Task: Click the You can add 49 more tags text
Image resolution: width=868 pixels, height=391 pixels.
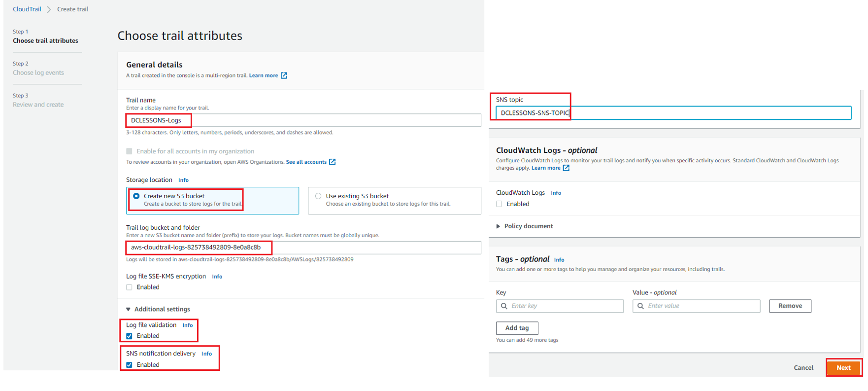Action: tap(527, 340)
